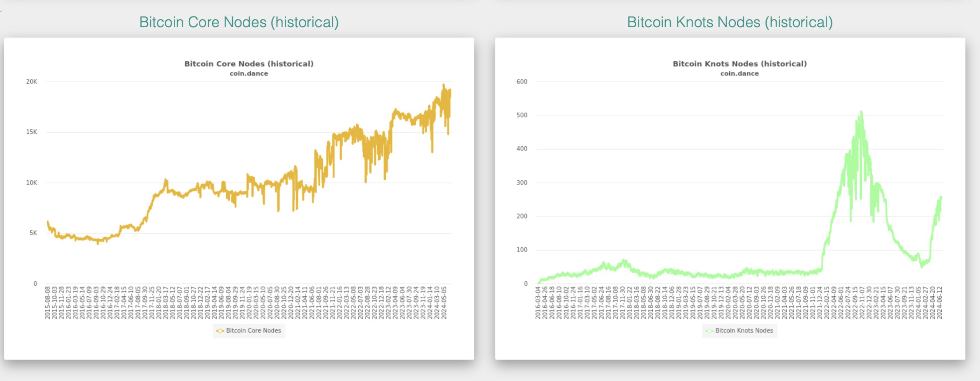Image resolution: width=980 pixels, height=381 pixels.
Task: Toggle the Bitcoin Knots Nodes legend series
Action: (744, 331)
